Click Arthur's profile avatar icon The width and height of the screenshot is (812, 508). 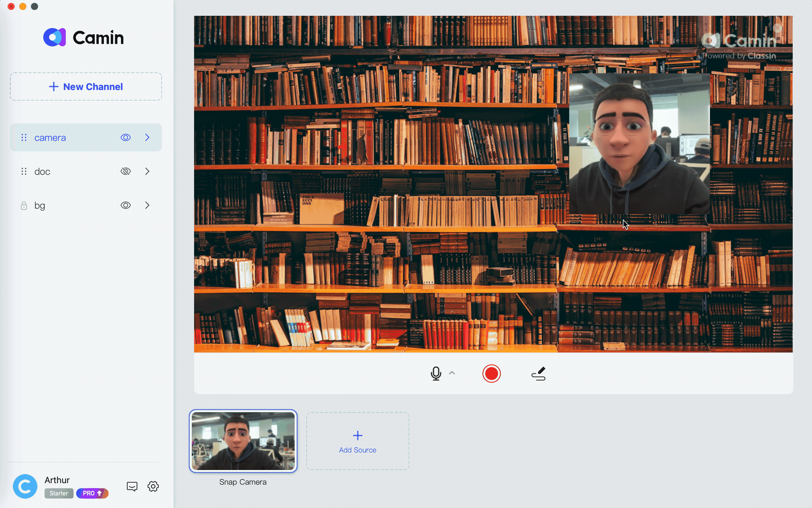tap(25, 486)
